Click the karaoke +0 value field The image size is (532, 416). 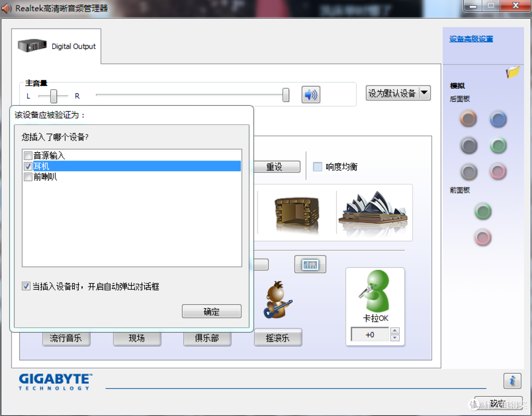tap(370, 335)
